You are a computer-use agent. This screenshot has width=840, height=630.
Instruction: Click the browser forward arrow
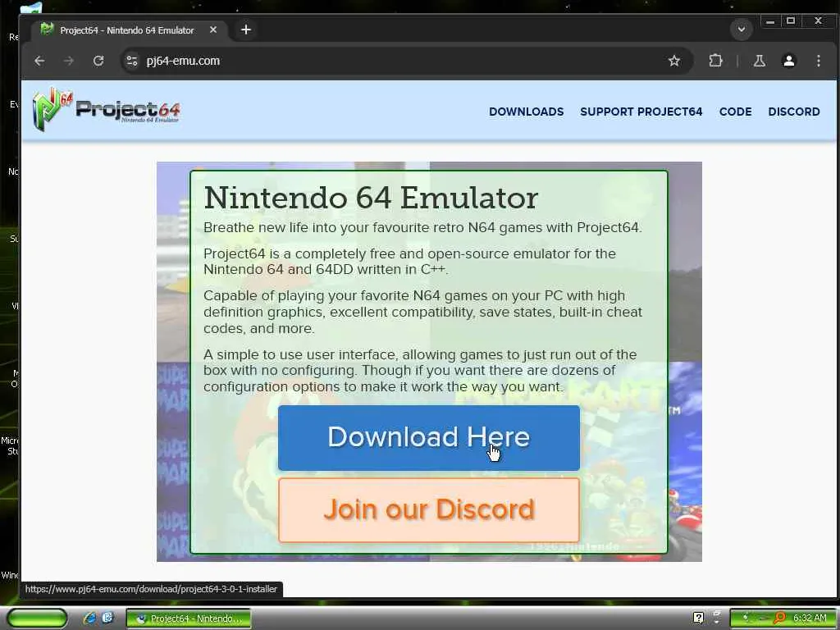click(69, 61)
